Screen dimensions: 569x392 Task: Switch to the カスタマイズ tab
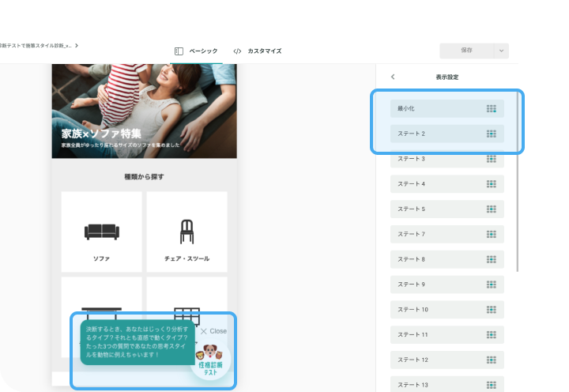258,51
